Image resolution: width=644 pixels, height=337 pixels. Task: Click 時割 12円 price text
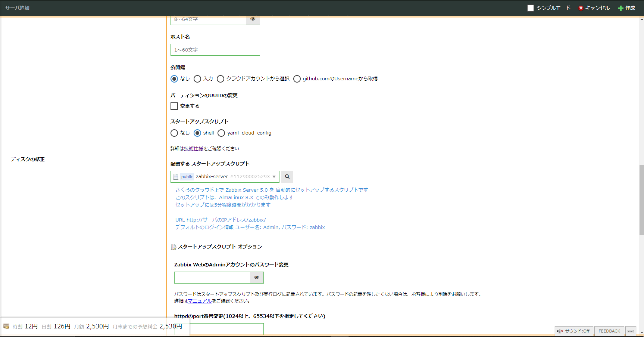(25, 327)
